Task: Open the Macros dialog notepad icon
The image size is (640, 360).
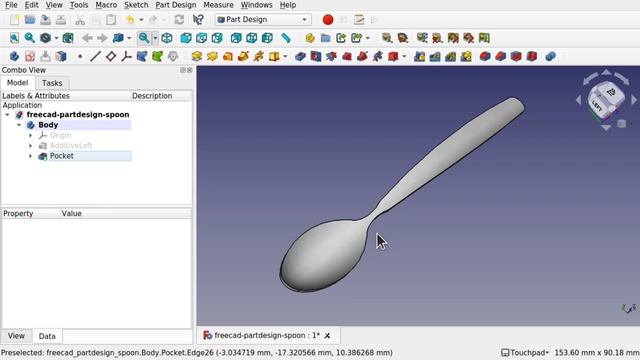Action: point(359,20)
